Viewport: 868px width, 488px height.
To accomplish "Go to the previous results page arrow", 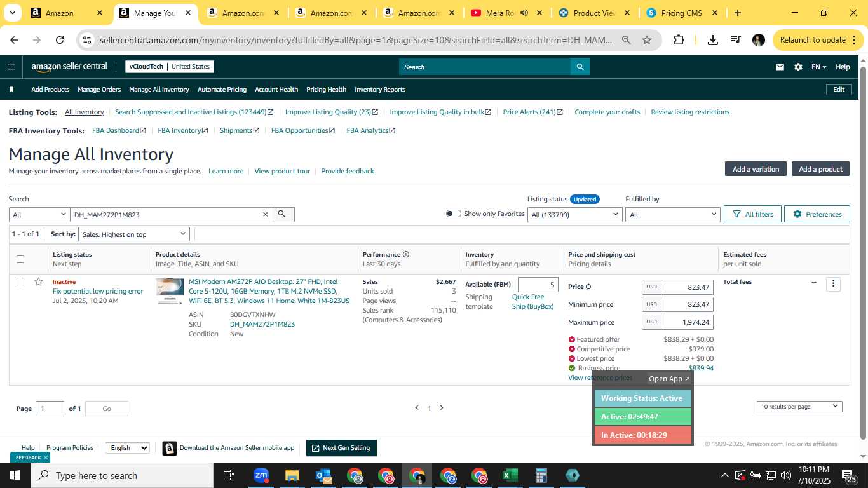I will 417,408.
